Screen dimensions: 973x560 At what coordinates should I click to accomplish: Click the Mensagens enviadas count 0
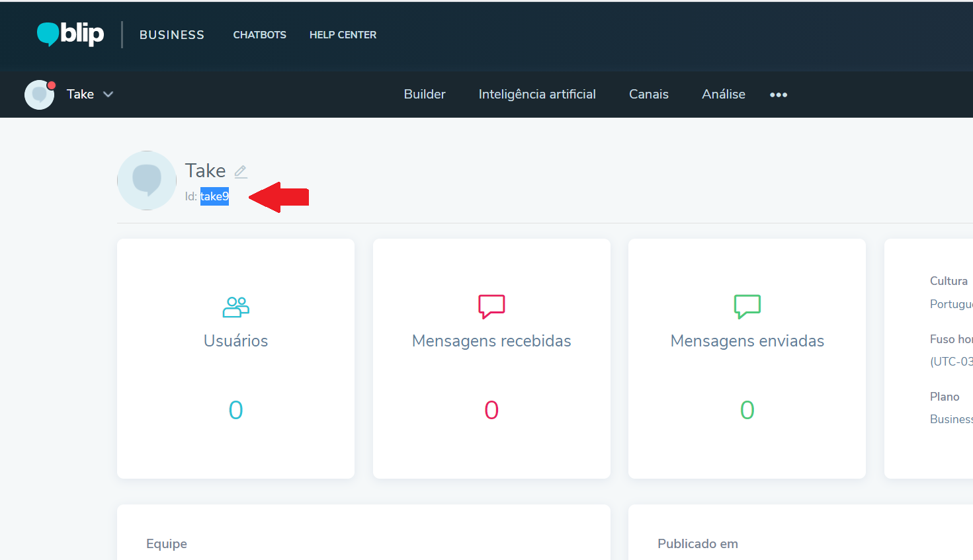click(747, 411)
